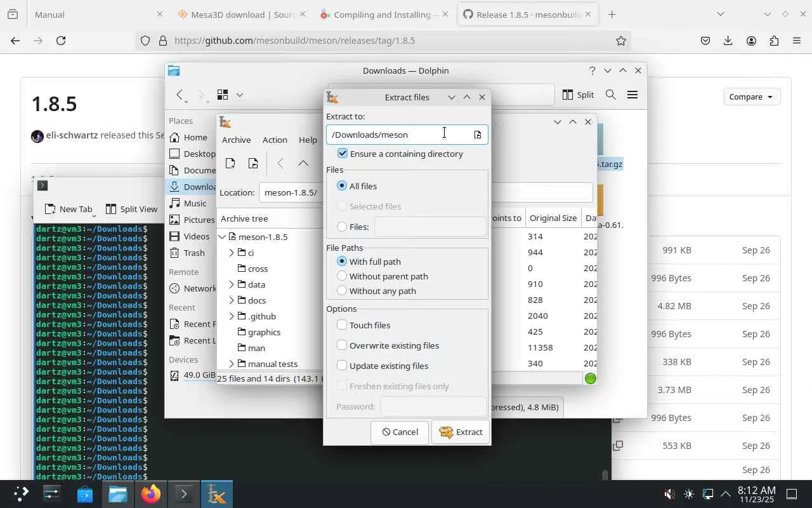Image resolution: width=812 pixels, height=508 pixels.
Task: Open the Help menu in Ark
Action: point(308,140)
